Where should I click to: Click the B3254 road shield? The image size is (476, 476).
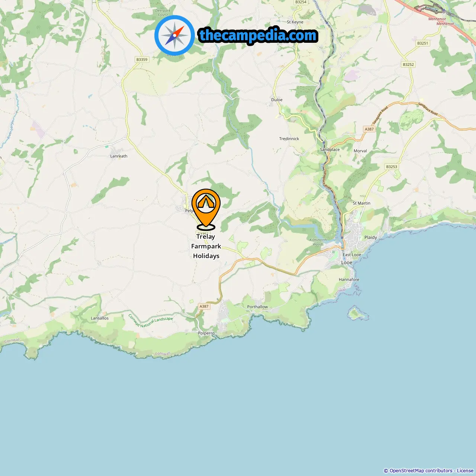301,2
